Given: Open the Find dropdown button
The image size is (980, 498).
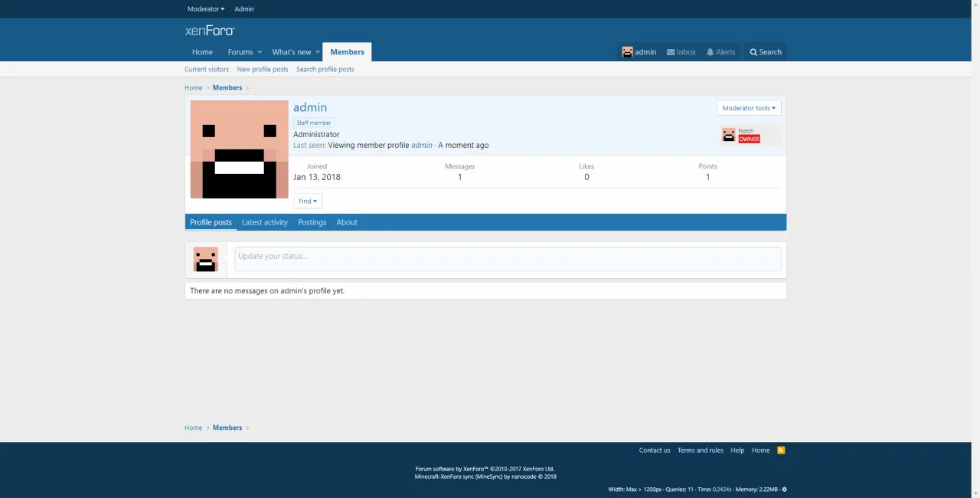Looking at the screenshot, I should click(x=307, y=201).
